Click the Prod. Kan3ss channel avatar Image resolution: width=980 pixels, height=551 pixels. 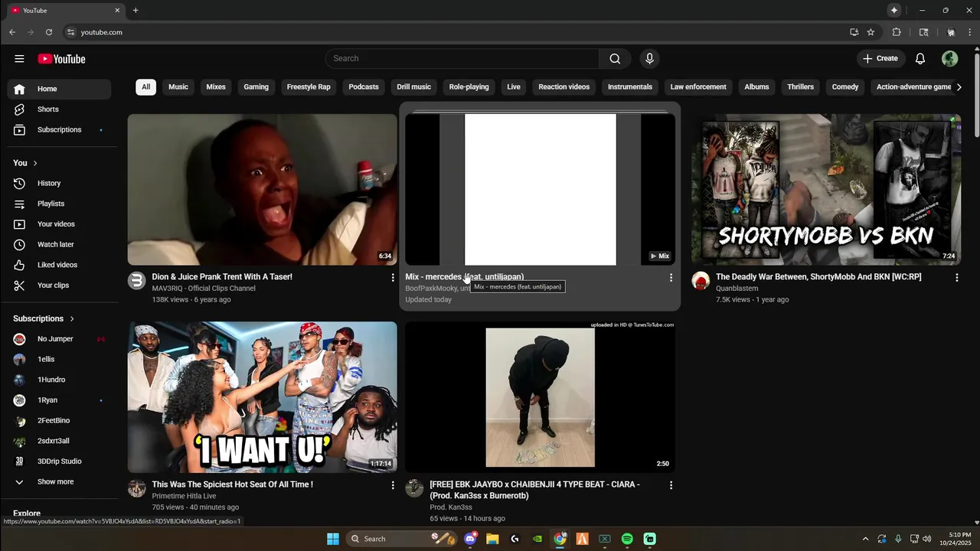point(414,488)
